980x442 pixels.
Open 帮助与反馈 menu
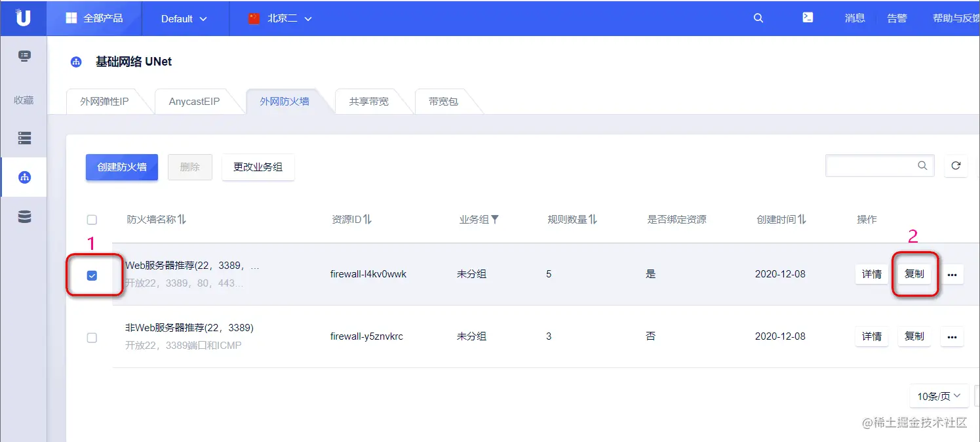point(956,18)
